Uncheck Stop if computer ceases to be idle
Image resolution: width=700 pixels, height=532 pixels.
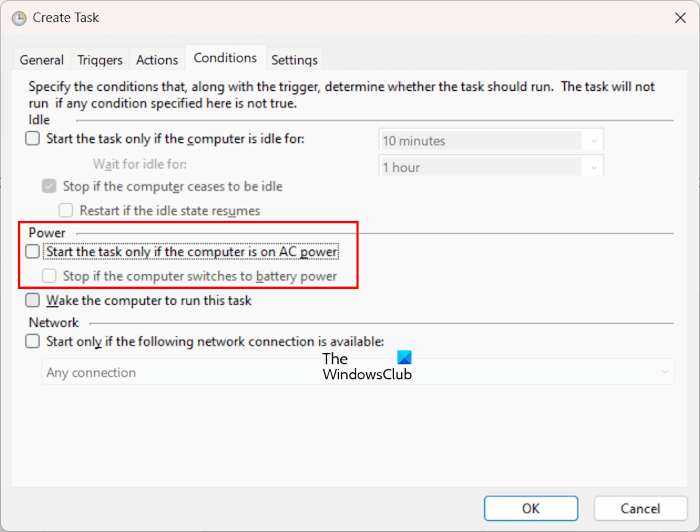[x=50, y=187]
